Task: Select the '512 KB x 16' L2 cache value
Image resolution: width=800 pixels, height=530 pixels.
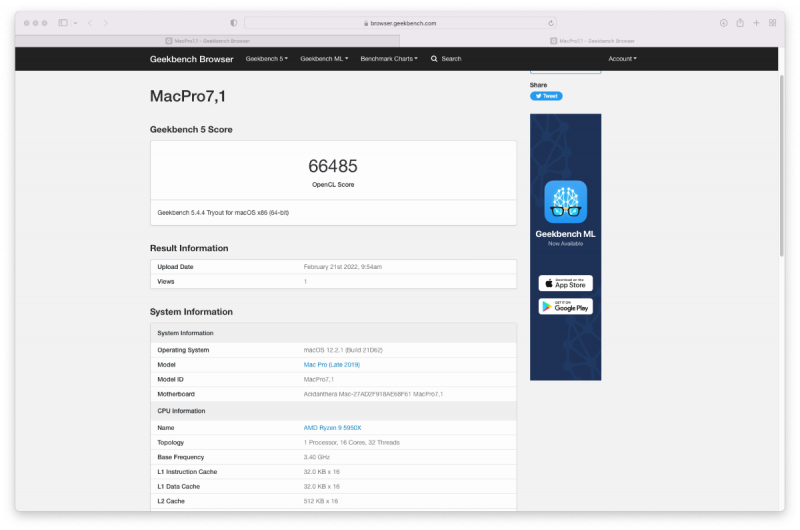Action: [x=320, y=501]
